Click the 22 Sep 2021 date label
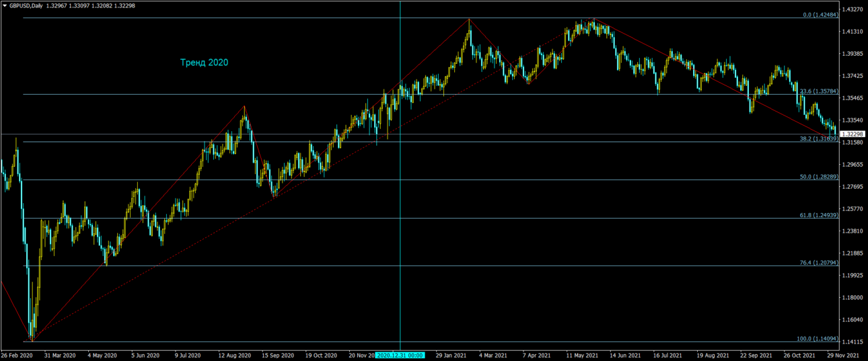This screenshot has width=868, height=361. [757, 355]
